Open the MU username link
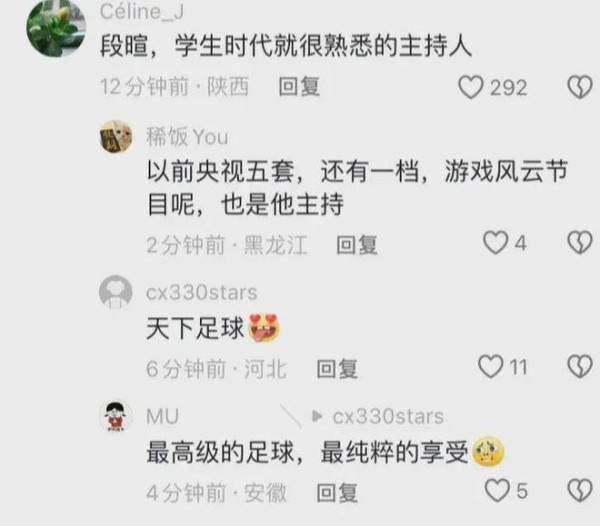The height and width of the screenshot is (526, 600). [163, 416]
